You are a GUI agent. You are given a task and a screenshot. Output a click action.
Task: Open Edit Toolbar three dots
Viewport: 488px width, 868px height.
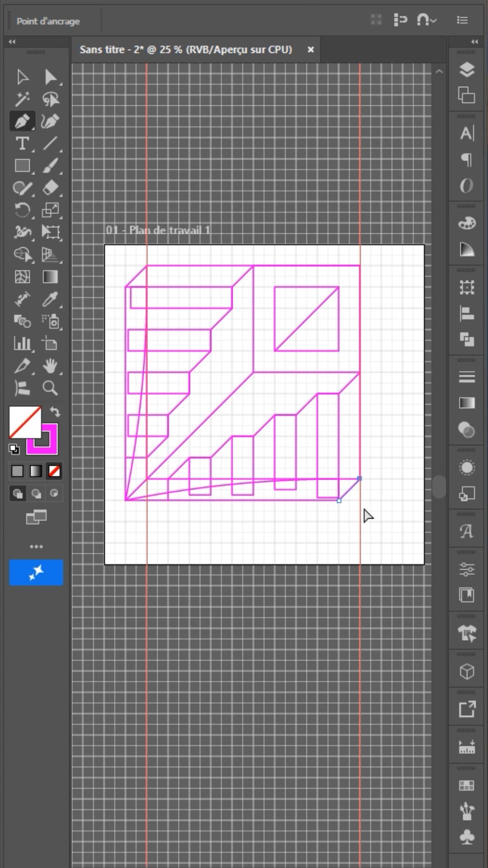click(36, 547)
